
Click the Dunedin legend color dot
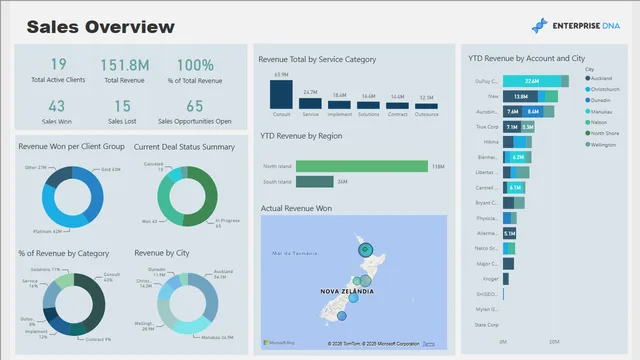point(588,100)
